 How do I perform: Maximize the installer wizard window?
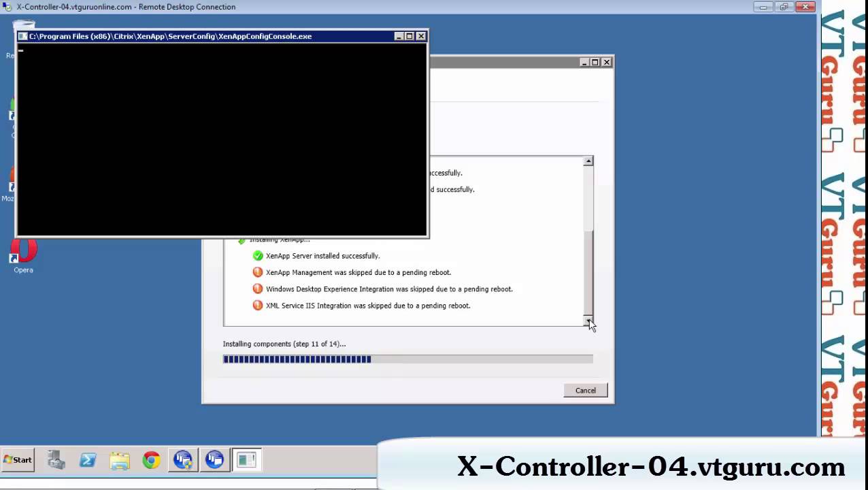(595, 62)
